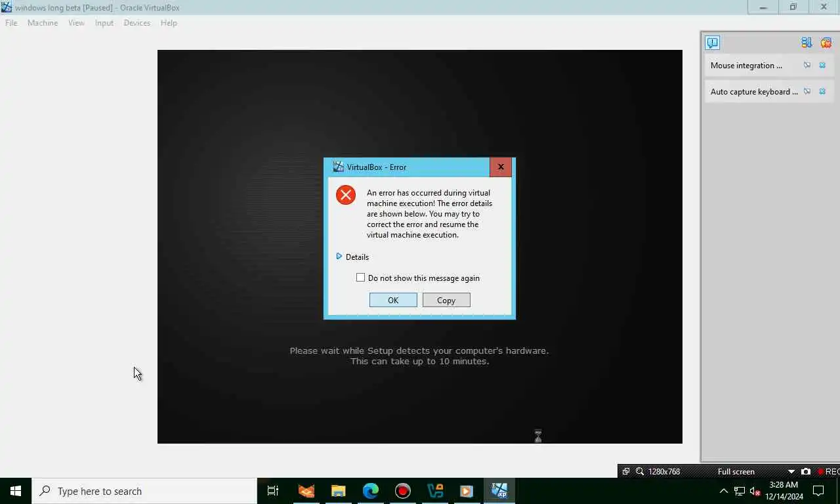This screenshot has height=504, width=840.
Task: Check 'Do not show this message again'
Action: (x=360, y=278)
